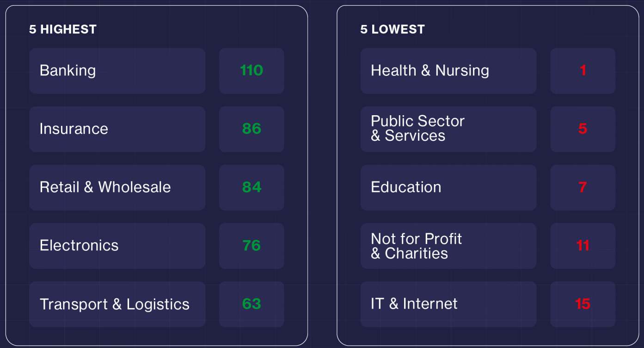Click the Public Sector & Services box

(448, 129)
